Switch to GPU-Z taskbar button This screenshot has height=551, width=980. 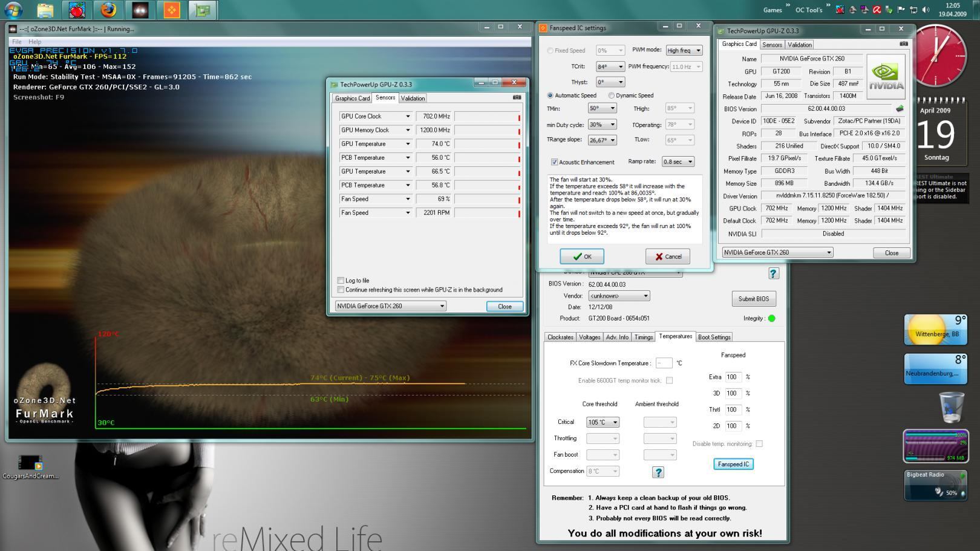click(x=203, y=10)
